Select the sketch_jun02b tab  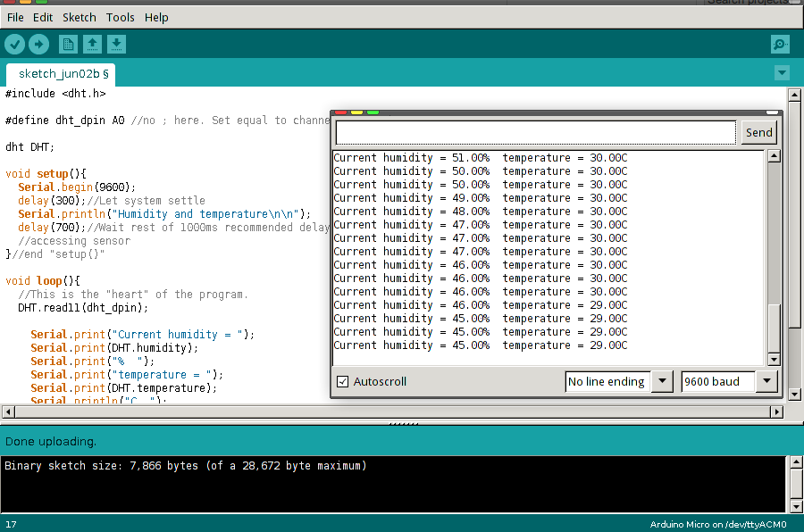61,74
